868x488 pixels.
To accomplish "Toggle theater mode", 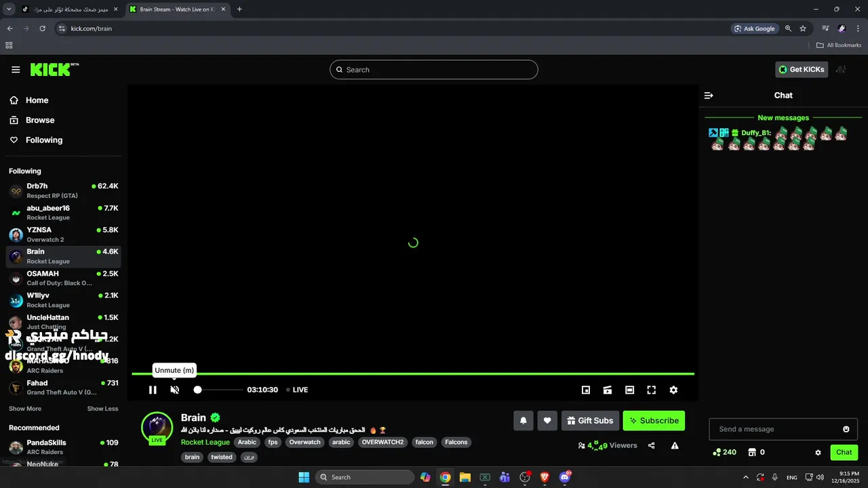I will [x=629, y=390].
